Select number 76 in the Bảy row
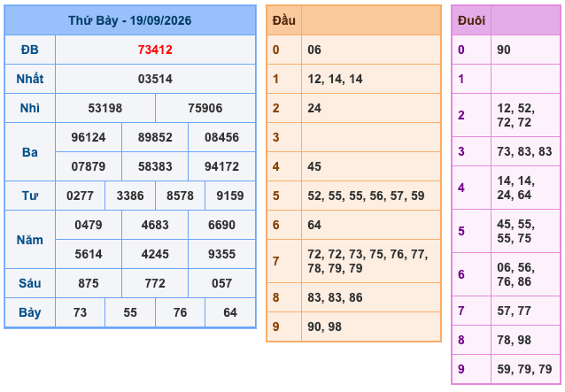Viewport: 565px width, 392px height. [180, 312]
